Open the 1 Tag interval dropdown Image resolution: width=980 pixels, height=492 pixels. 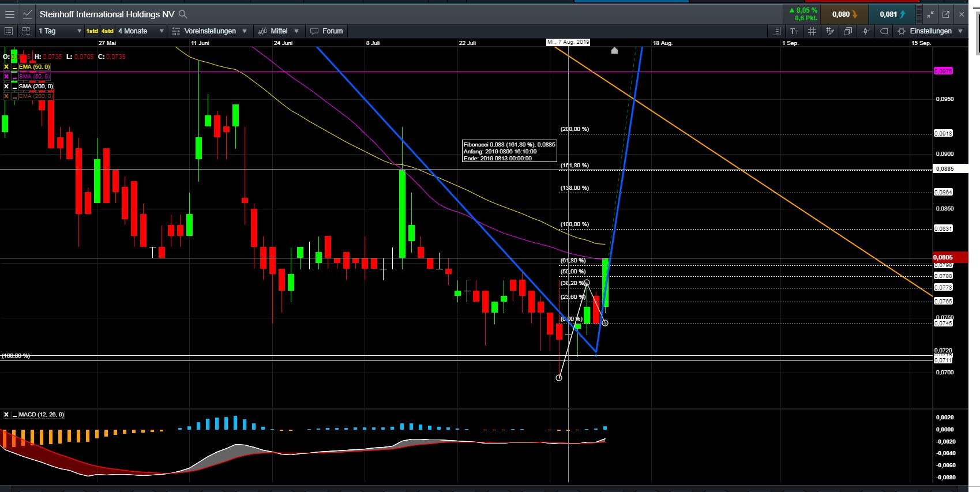(x=59, y=31)
